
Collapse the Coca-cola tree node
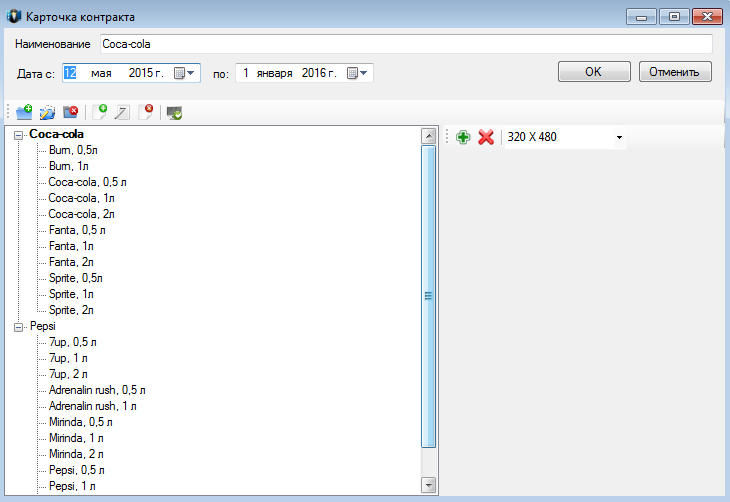[x=19, y=136]
